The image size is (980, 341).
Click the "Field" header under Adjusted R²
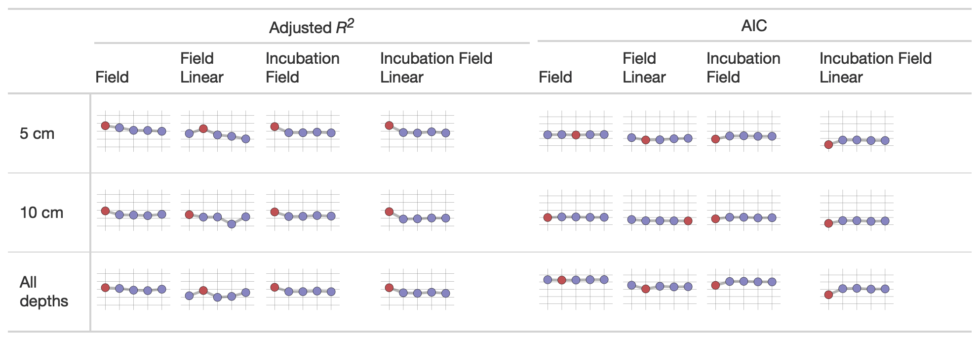(112, 77)
